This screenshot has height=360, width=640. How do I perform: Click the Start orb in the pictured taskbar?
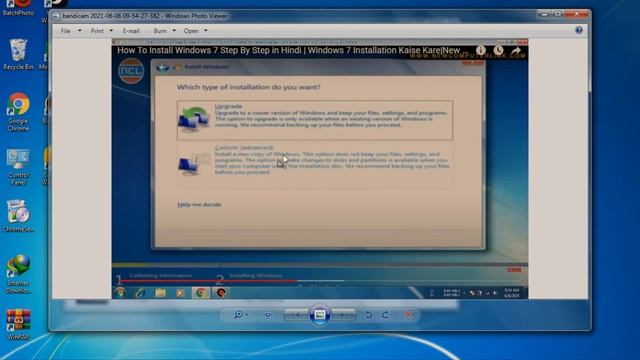[120, 293]
